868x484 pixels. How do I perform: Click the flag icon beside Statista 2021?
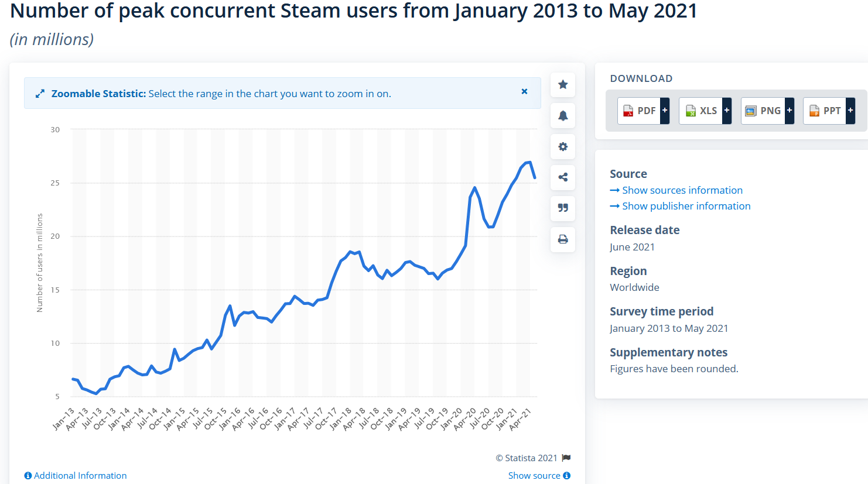566,458
